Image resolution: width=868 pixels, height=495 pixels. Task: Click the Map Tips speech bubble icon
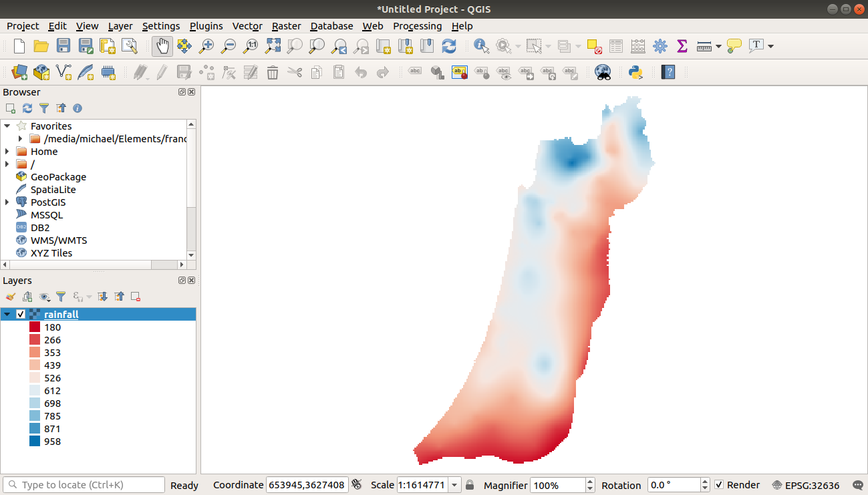[734, 46]
